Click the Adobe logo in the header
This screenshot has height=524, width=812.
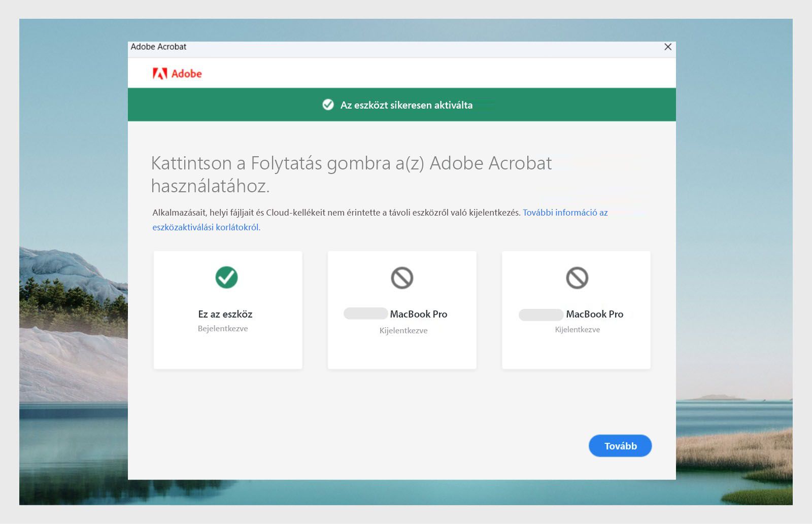177,74
